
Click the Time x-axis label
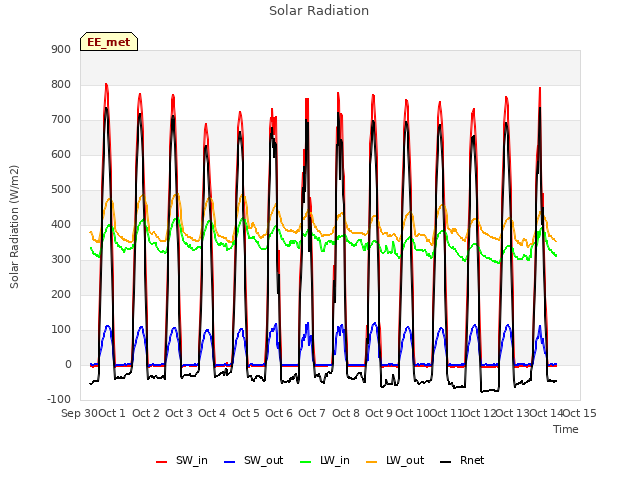pyautogui.click(x=566, y=429)
